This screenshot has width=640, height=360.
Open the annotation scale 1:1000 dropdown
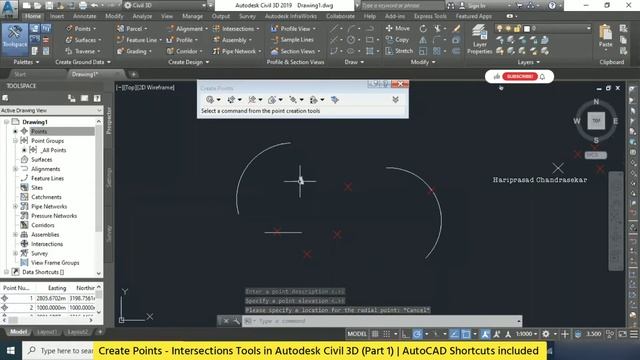pos(527,334)
